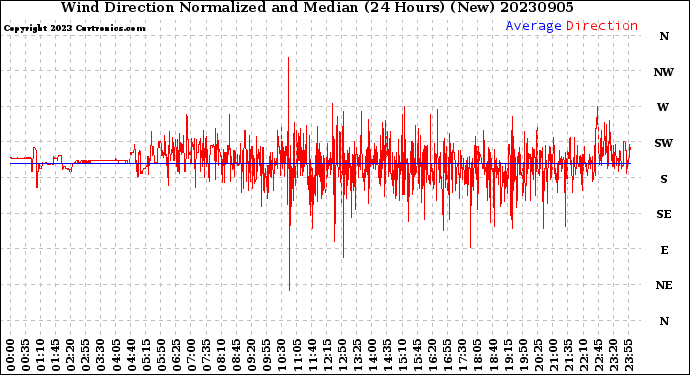690x375 pixels.
Task: Click the 22:10 time axis label
Action: tap(583, 355)
